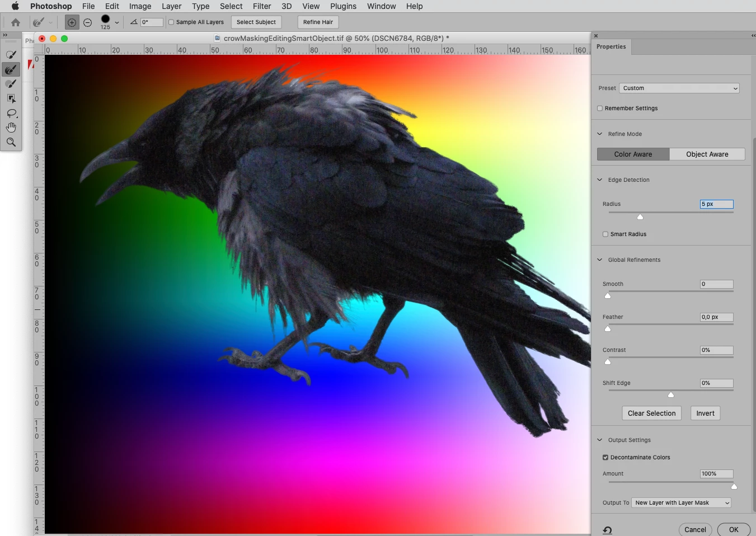Go to the Home screen icon

click(16, 22)
